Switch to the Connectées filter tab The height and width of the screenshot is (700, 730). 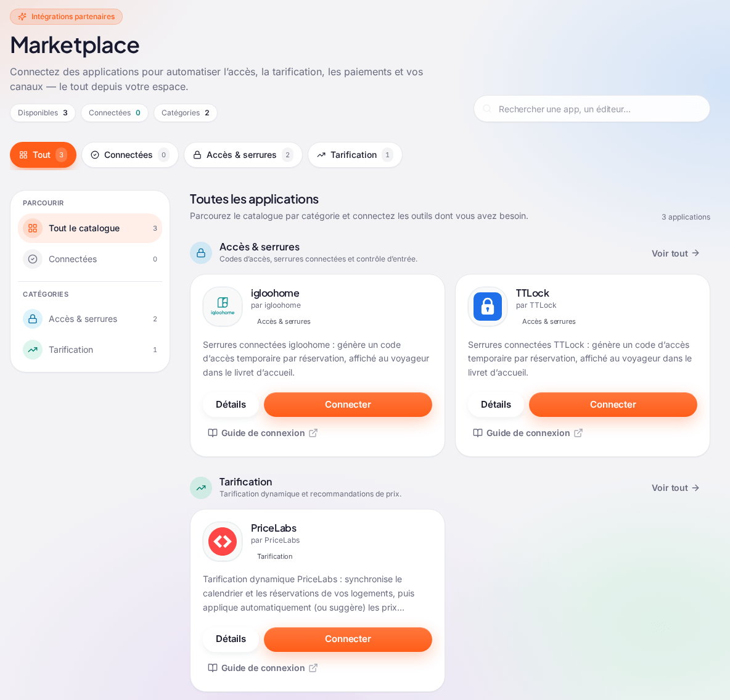coord(130,155)
